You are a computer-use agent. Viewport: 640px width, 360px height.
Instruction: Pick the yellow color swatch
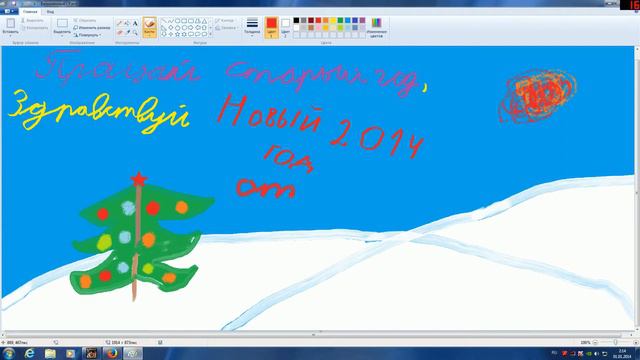click(x=333, y=20)
